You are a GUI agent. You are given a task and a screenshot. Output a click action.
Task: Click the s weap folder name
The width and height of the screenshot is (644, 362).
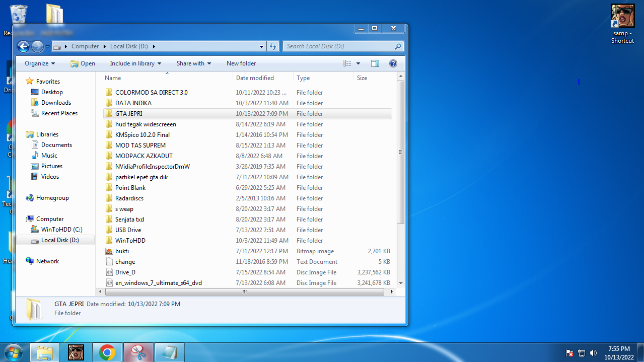coord(124,209)
